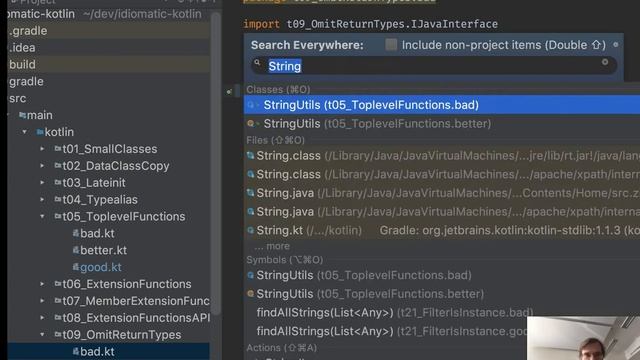Expand t03_Lateinit folder arrow
The width and height of the screenshot is (640, 360).
[x=42, y=182]
